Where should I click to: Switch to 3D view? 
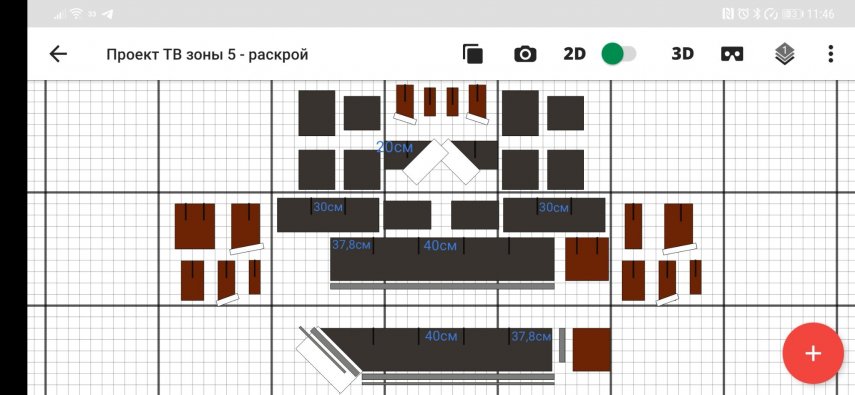(x=682, y=54)
